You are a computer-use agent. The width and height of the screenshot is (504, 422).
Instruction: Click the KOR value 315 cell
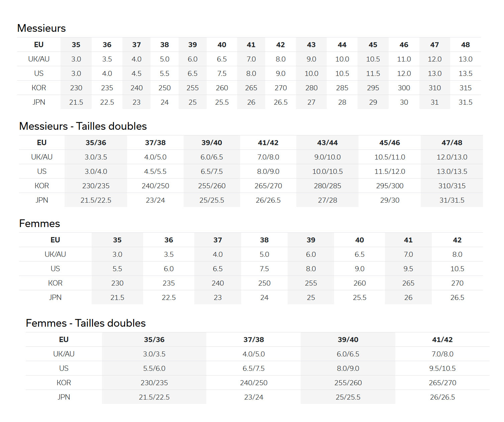pos(465,88)
